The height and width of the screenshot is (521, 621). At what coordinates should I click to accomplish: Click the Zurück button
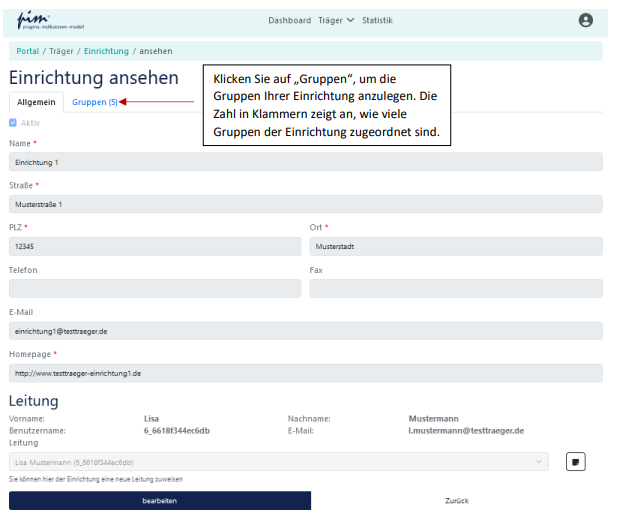click(457, 500)
